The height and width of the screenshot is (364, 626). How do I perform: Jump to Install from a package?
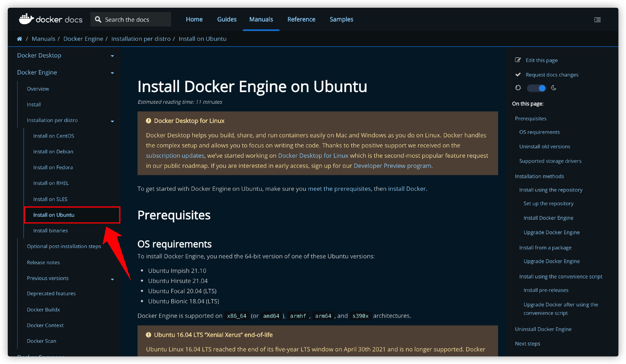[545, 248]
